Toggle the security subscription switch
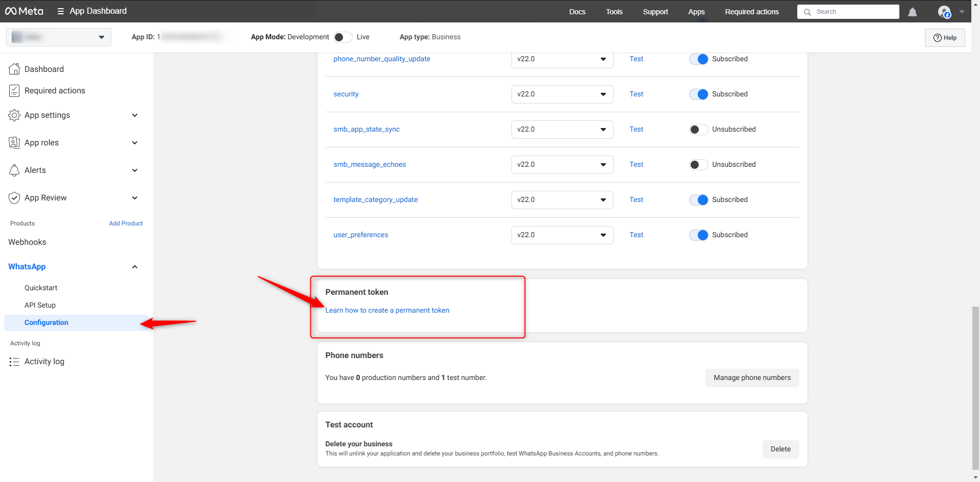The width and height of the screenshot is (980, 482). (x=698, y=94)
